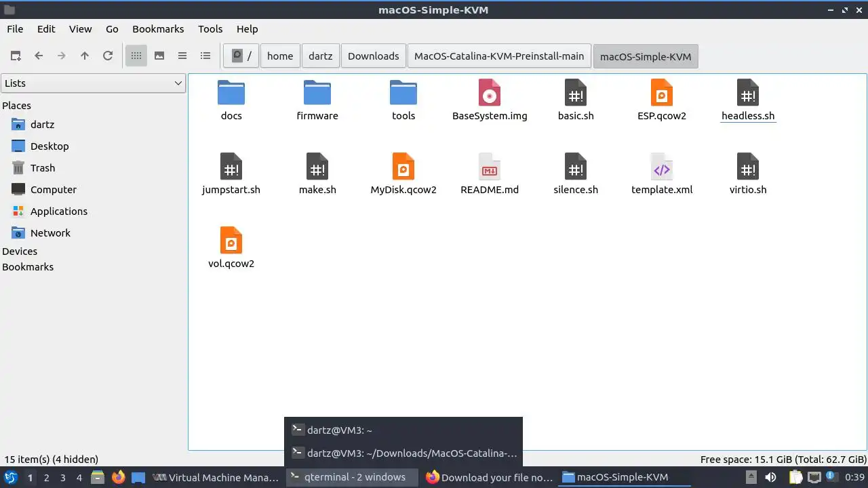Image resolution: width=868 pixels, height=488 pixels.
Task: Click the Devices section header
Action: point(20,251)
